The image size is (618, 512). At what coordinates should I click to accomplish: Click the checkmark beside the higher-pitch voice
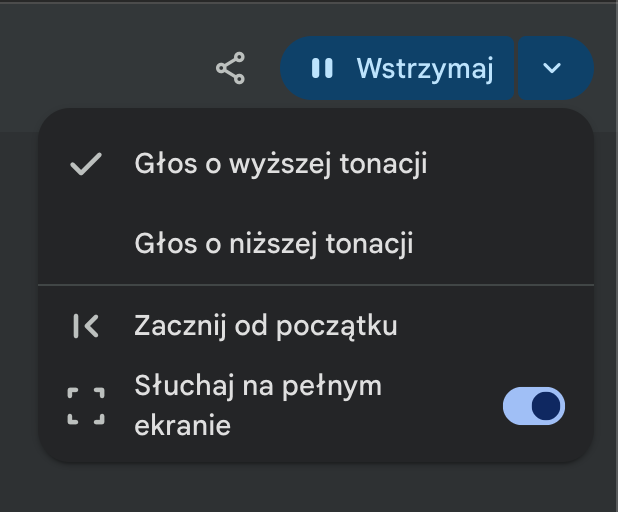pos(86,164)
